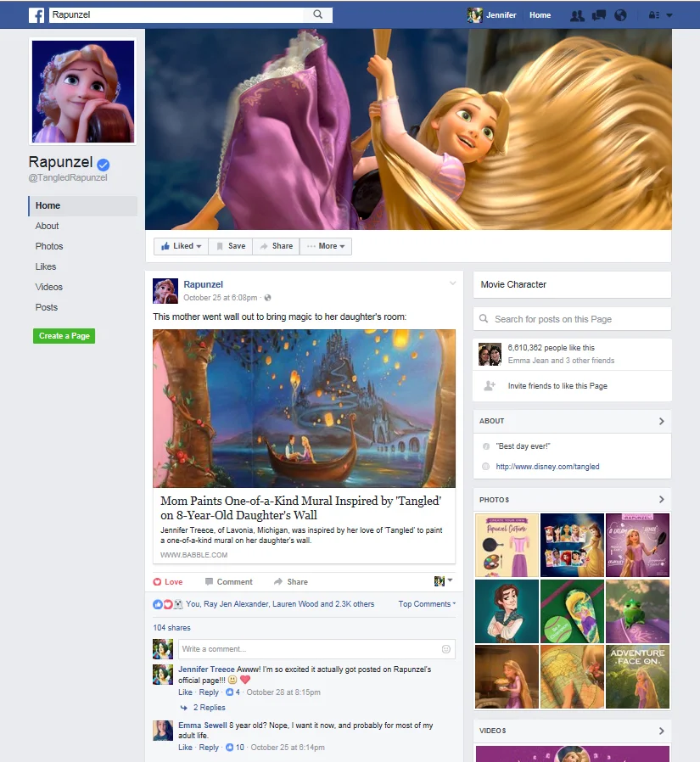This screenshot has height=762, width=700.
Task: Open friend requests icon in top bar
Action: click(577, 15)
